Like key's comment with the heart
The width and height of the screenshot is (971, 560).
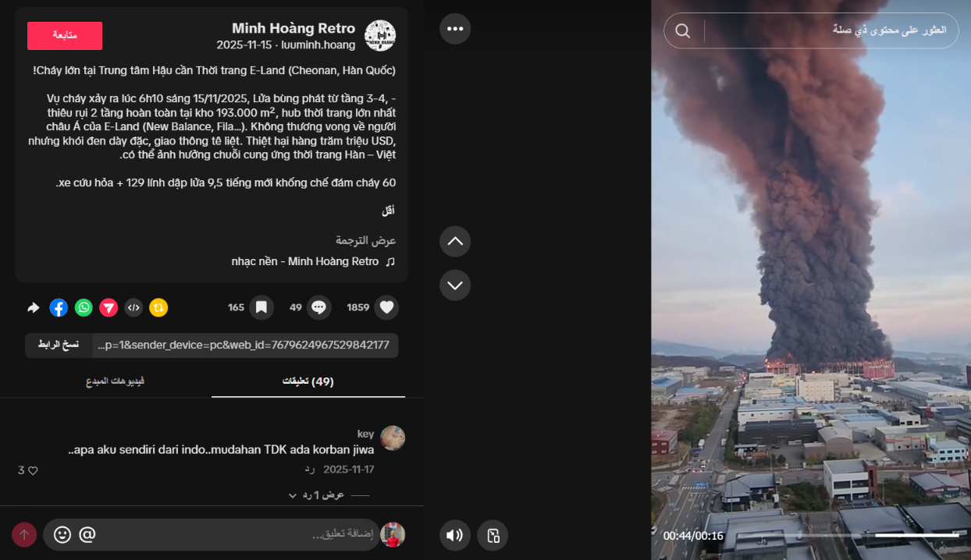point(33,470)
